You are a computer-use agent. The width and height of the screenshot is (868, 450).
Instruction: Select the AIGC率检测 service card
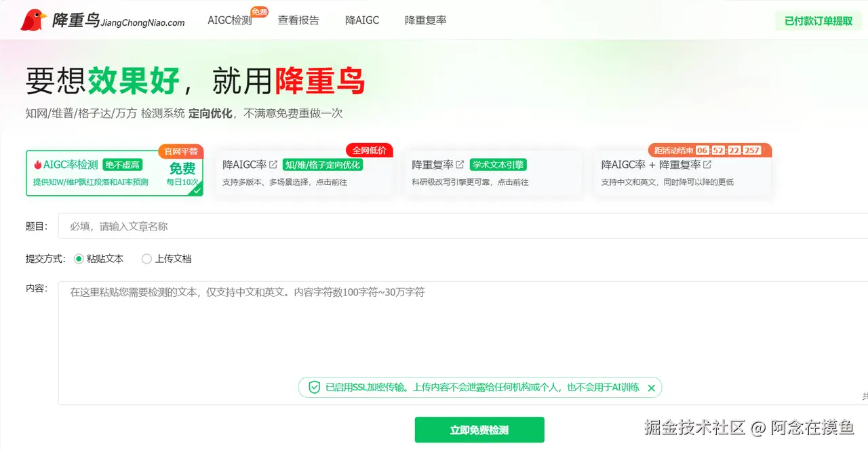(115, 173)
